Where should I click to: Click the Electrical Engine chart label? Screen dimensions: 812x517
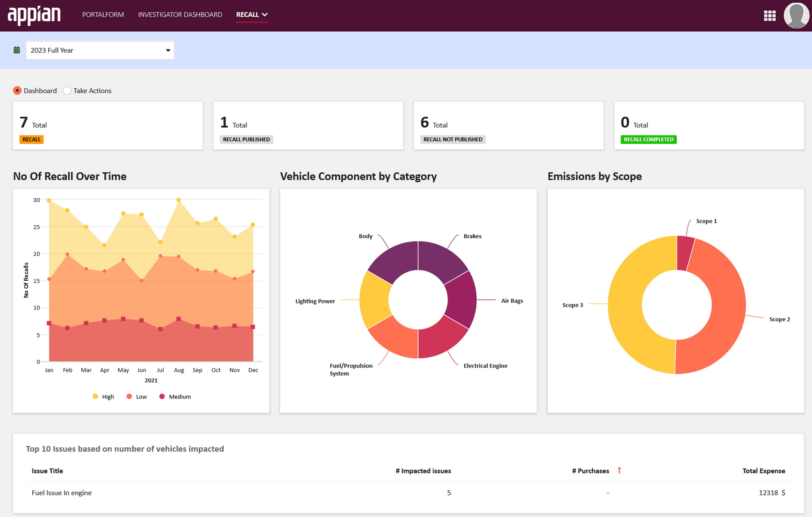[x=485, y=365]
